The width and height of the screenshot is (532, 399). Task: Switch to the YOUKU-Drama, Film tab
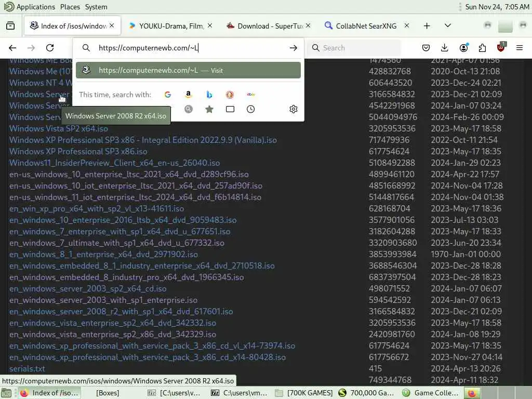[170, 26]
